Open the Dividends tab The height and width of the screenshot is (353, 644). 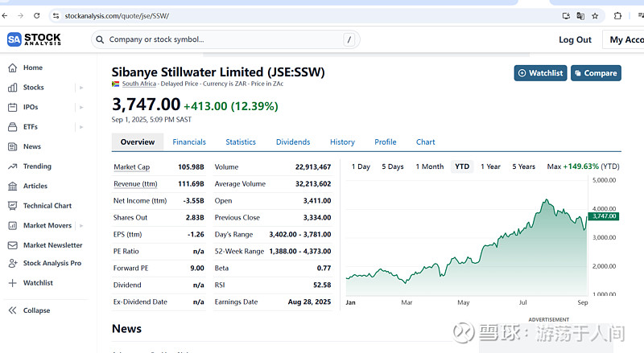[x=293, y=142]
